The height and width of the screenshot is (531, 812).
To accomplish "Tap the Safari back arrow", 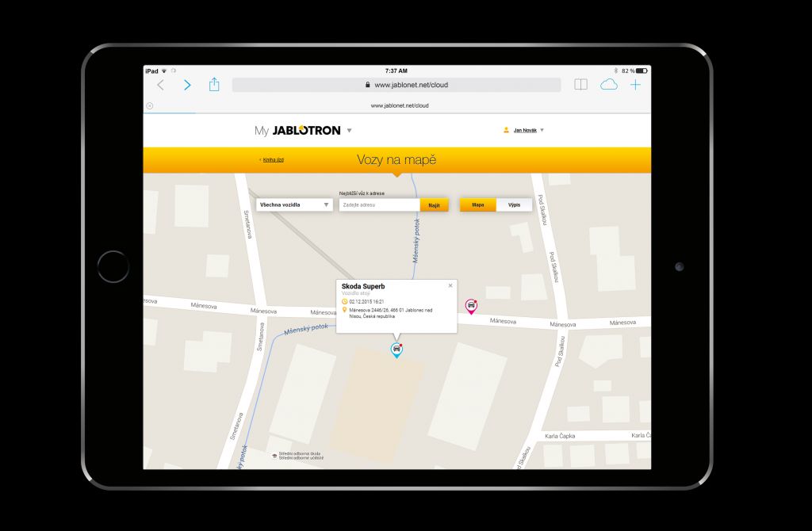I will tap(161, 85).
